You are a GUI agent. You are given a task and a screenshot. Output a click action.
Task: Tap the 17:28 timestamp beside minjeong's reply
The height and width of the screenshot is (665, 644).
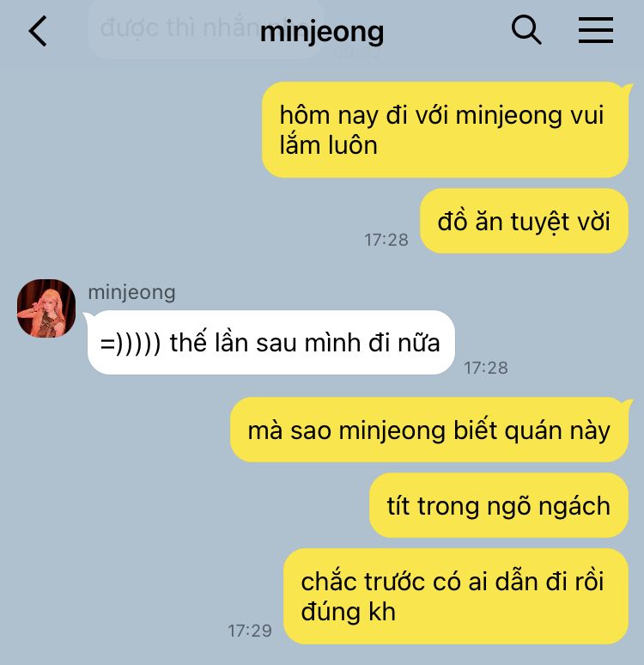click(486, 368)
